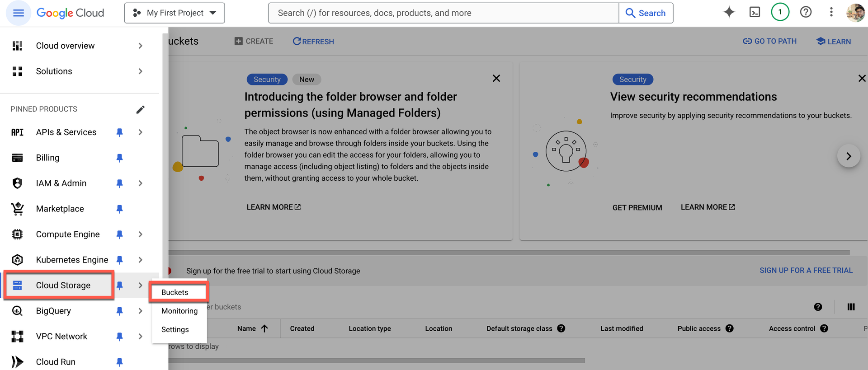Image resolution: width=868 pixels, height=370 pixels.
Task: Unpin Billing from pinned products
Action: coord(119,158)
